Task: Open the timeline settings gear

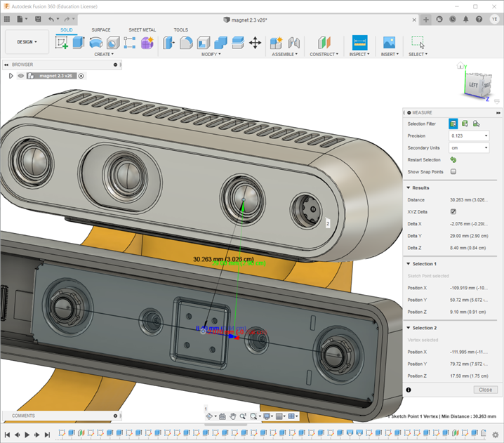Action: pyautogui.click(x=496, y=435)
